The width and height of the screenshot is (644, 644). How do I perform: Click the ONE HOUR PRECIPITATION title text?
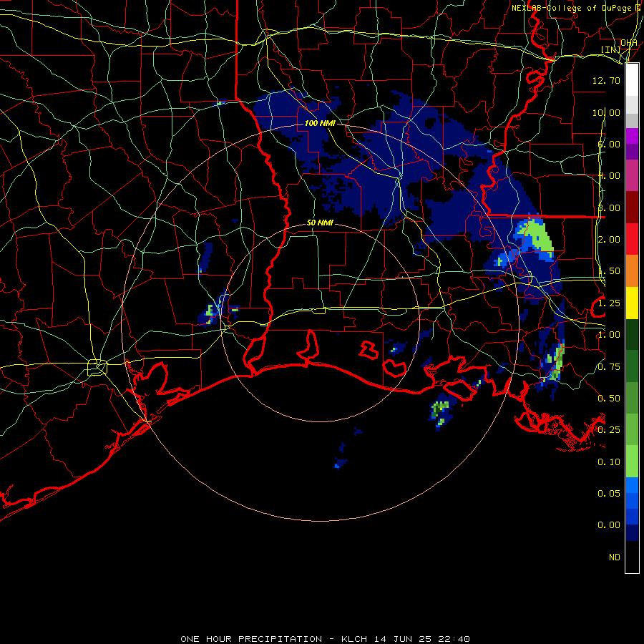(251, 639)
